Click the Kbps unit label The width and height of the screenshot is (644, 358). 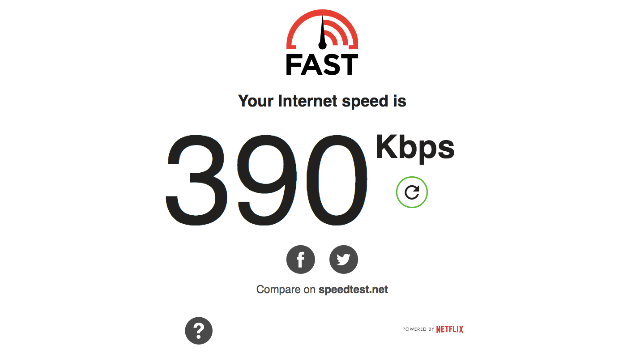point(415,147)
